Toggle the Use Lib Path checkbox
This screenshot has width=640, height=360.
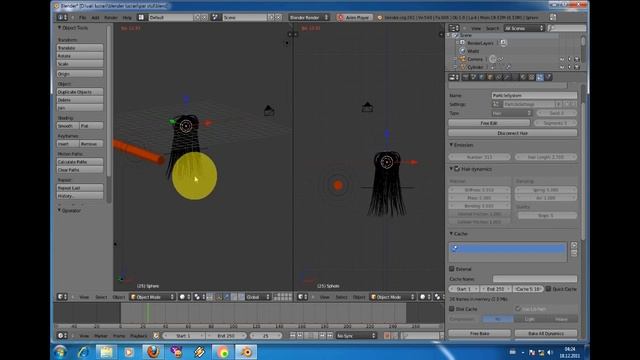[518, 309]
